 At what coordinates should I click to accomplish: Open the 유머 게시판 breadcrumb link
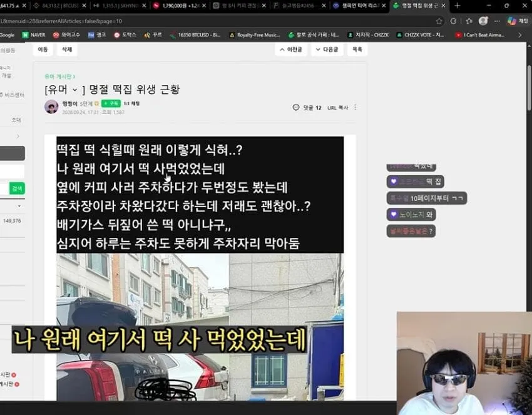[x=59, y=76]
